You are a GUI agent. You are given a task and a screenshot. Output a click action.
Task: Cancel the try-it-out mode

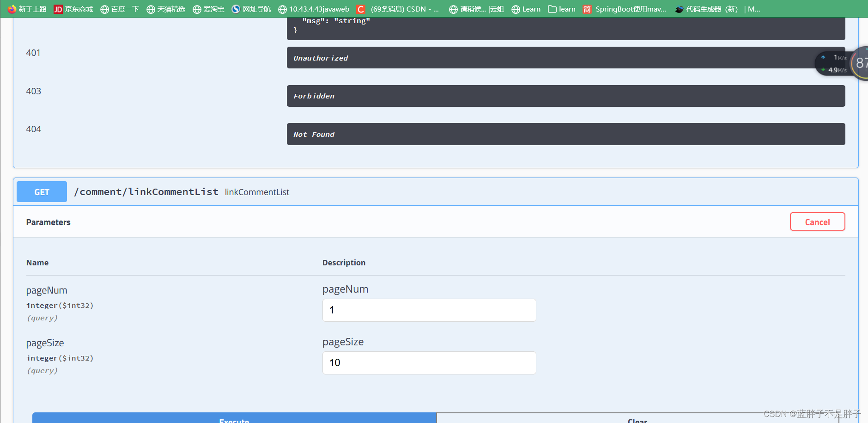click(817, 222)
